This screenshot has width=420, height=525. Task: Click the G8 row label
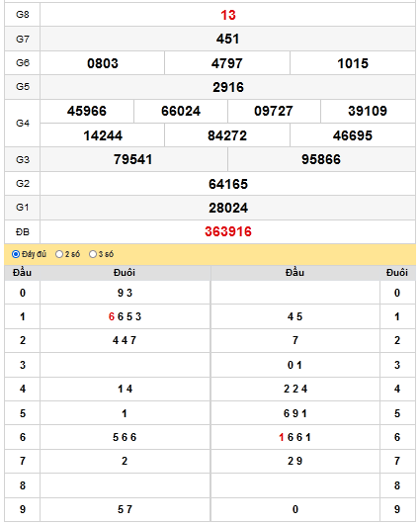point(23,15)
